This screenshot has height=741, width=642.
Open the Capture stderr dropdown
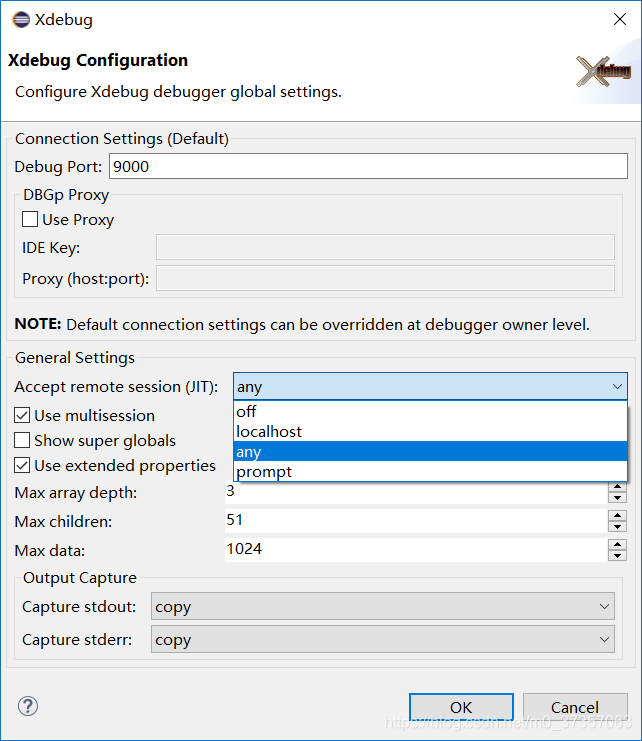(383, 639)
